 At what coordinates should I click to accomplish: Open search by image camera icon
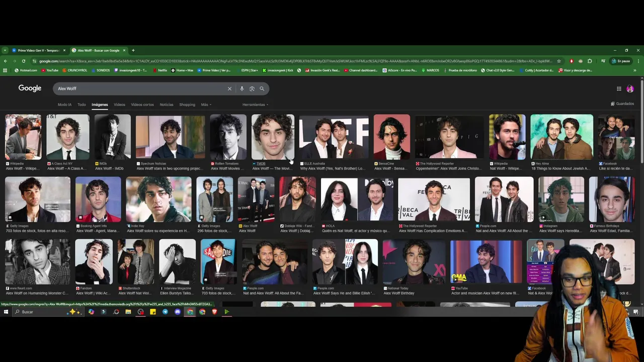[x=252, y=88]
